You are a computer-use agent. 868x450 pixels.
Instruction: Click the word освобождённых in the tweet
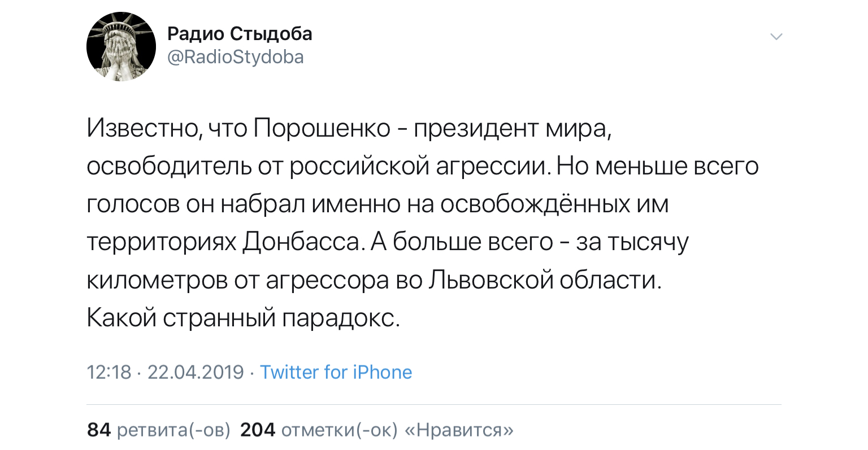[535, 204]
